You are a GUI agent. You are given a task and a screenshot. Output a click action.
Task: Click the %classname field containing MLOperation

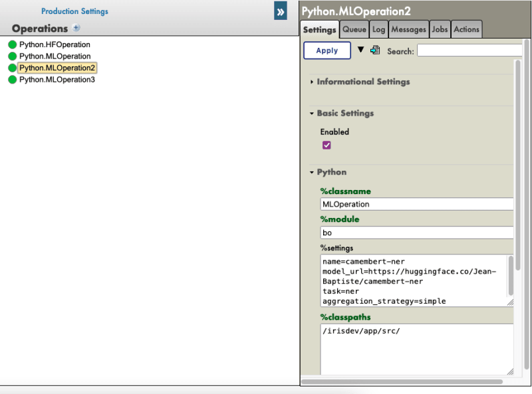click(417, 204)
